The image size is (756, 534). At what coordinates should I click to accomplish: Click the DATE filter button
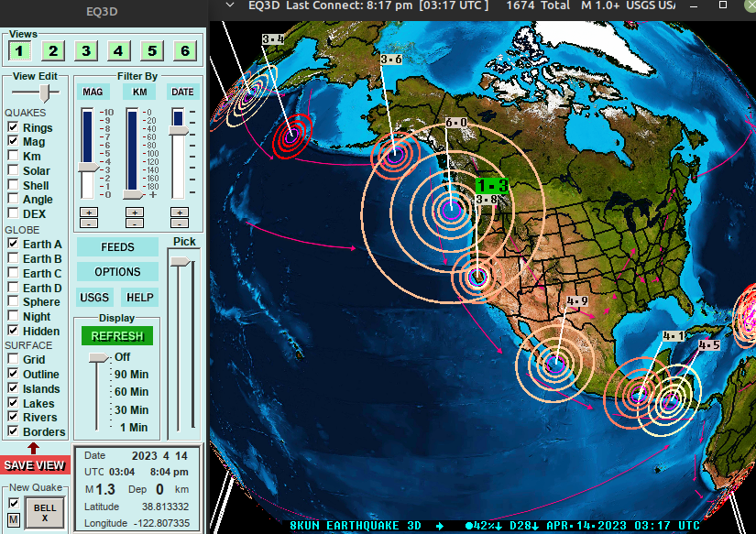182,92
